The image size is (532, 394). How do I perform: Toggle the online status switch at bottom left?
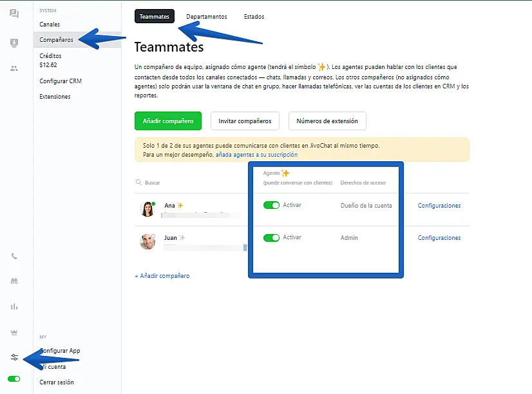[x=14, y=379]
